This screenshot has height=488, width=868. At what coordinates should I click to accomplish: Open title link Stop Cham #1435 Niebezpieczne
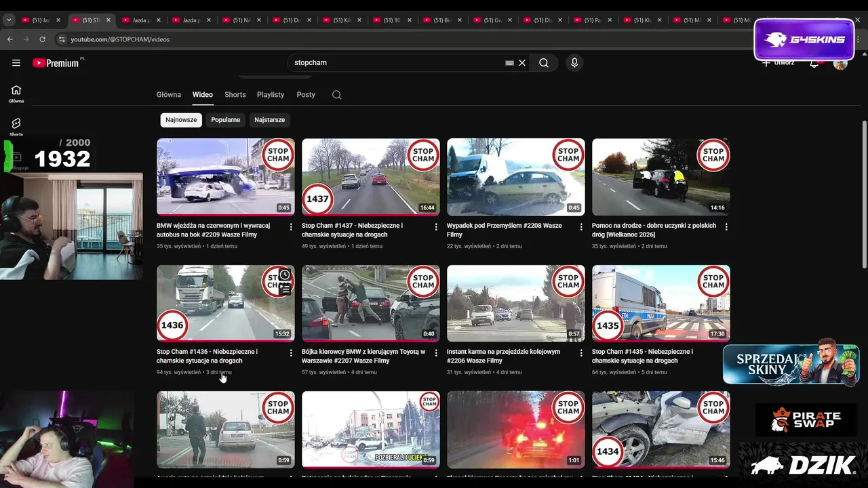(x=643, y=356)
